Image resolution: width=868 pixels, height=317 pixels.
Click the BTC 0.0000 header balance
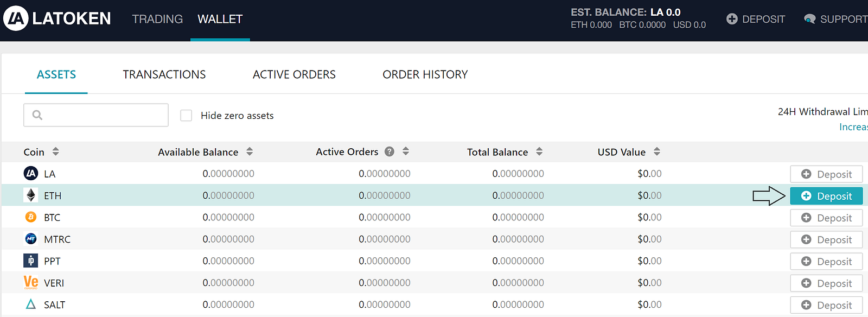[642, 25]
